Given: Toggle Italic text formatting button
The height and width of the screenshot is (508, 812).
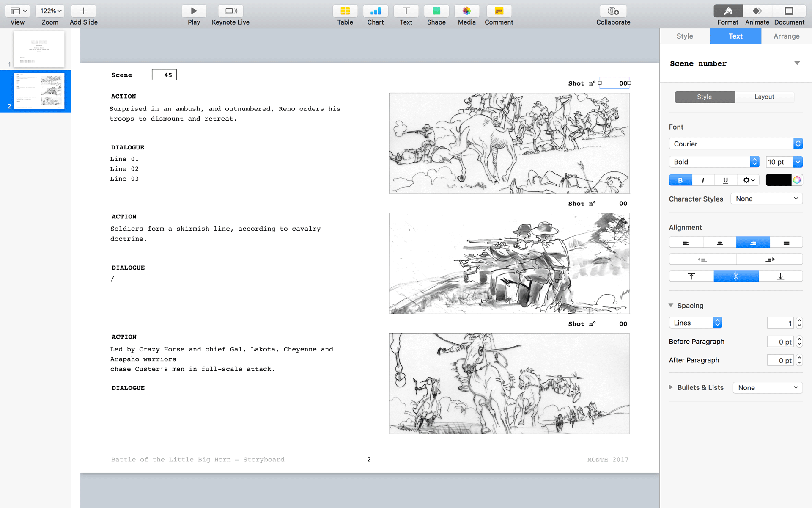Looking at the screenshot, I should tap(703, 180).
